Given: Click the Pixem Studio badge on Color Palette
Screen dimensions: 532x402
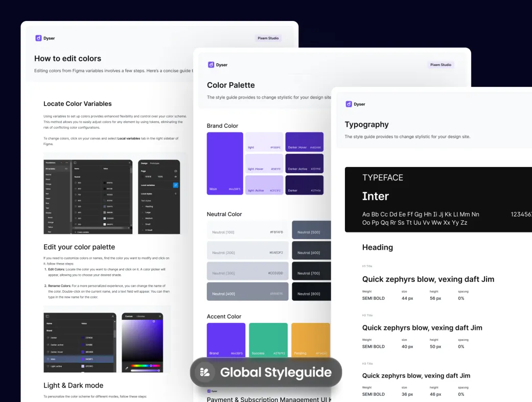Looking at the screenshot, I should (x=441, y=65).
